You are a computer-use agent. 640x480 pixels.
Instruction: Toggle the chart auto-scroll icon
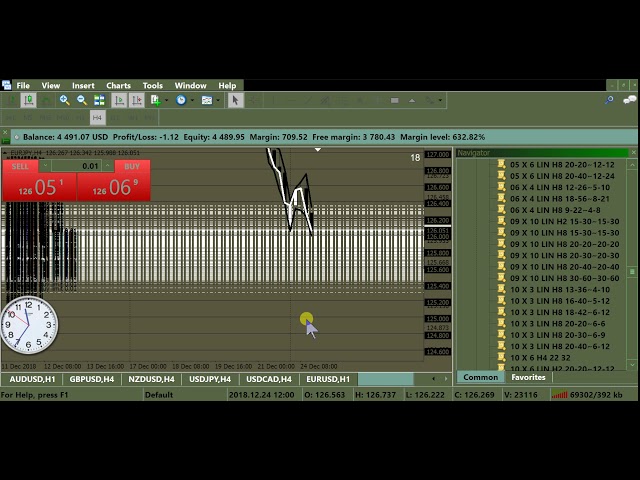pyautogui.click(x=117, y=100)
